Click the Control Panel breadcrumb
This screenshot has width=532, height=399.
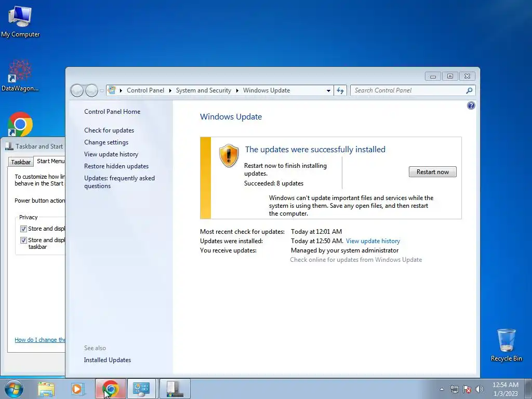(145, 90)
